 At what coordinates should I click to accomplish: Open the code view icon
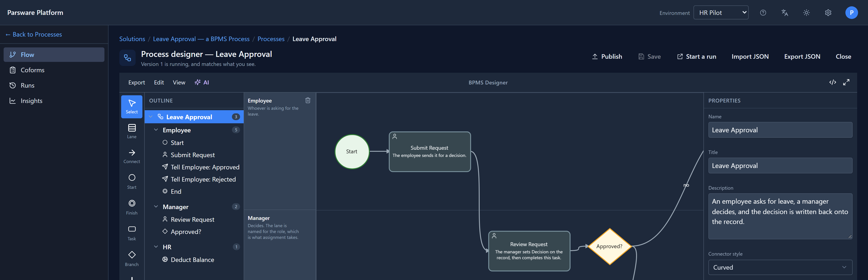coord(832,82)
